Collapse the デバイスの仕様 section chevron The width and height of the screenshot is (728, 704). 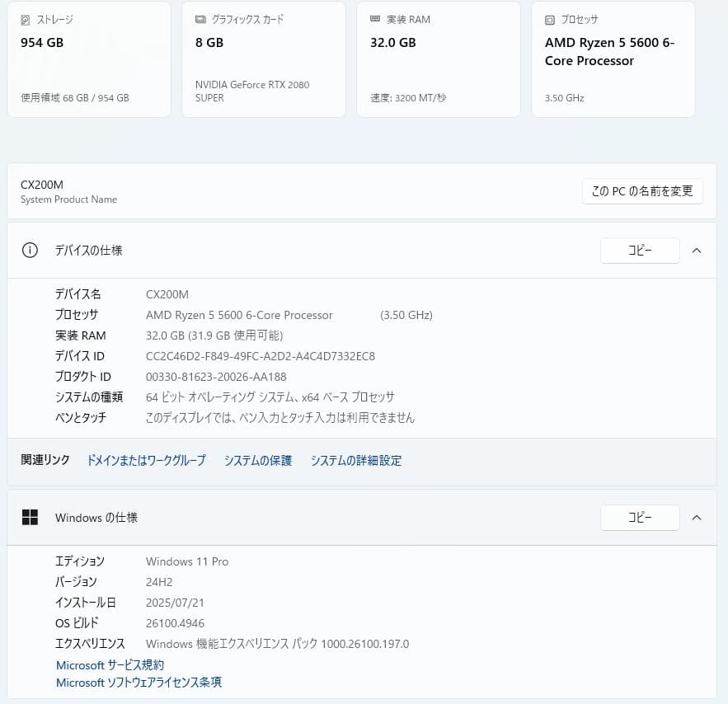click(697, 250)
